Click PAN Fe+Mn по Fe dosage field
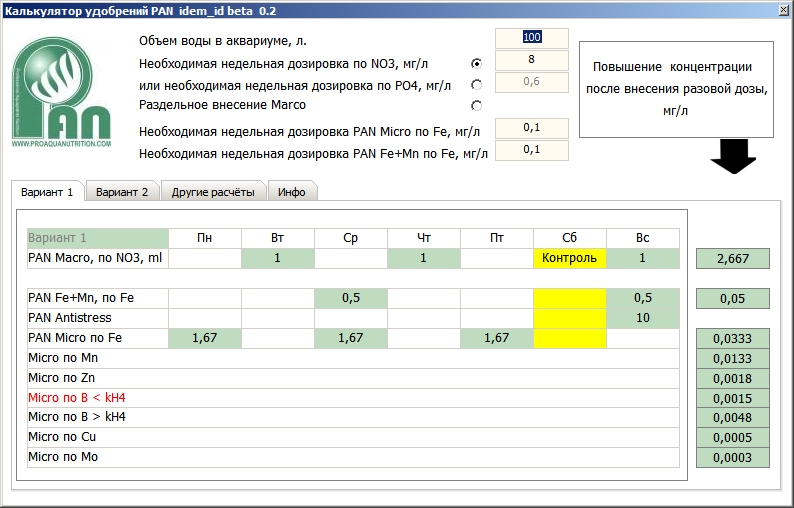 coord(532,150)
